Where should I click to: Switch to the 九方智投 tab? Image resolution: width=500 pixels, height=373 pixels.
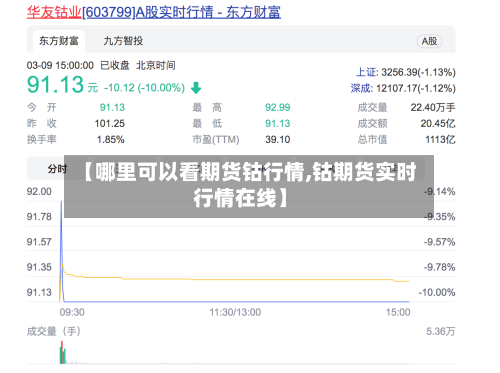coord(123,41)
